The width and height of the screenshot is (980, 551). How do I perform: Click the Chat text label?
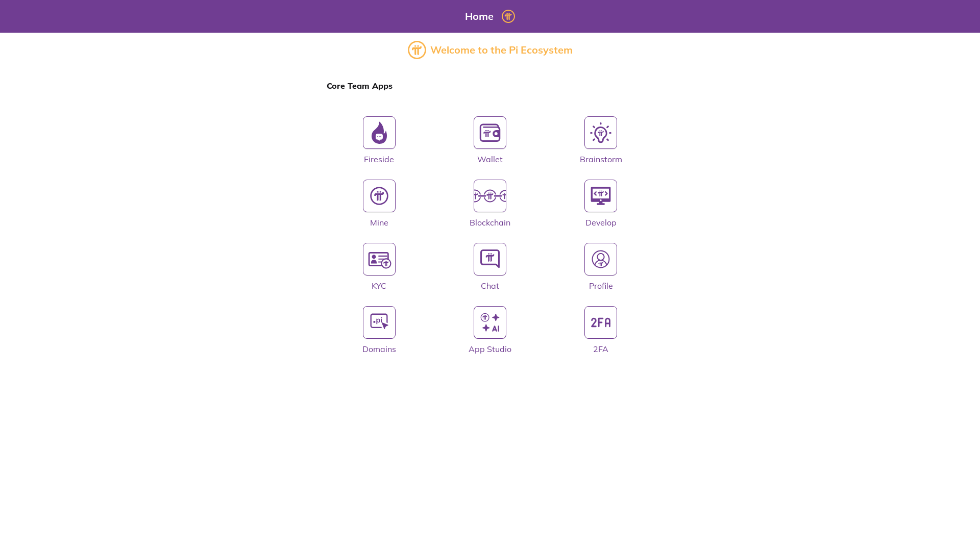point(489,286)
